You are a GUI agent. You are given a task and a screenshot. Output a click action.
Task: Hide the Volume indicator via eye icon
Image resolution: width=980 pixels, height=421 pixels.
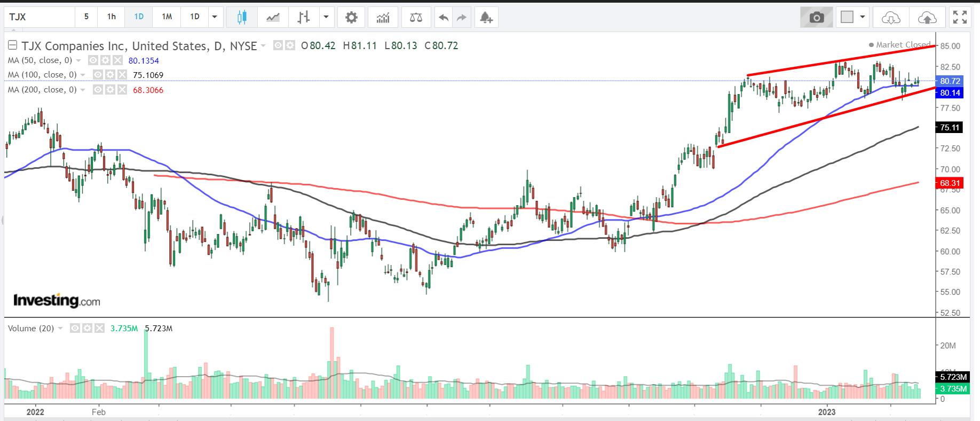75,328
